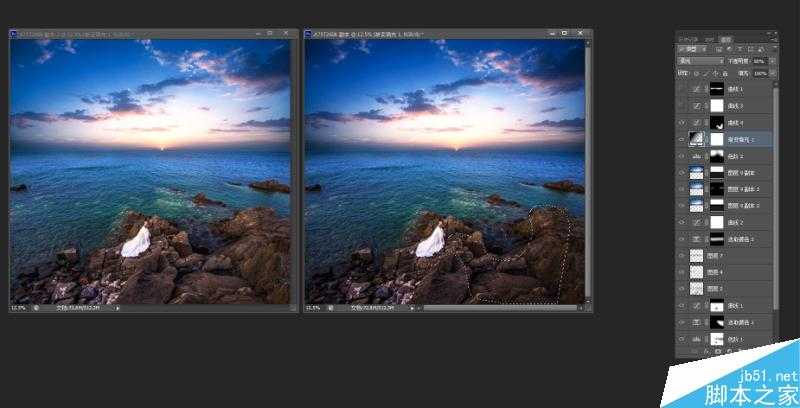Open the blend mode dropdown in Layers panel

click(700, 61)
